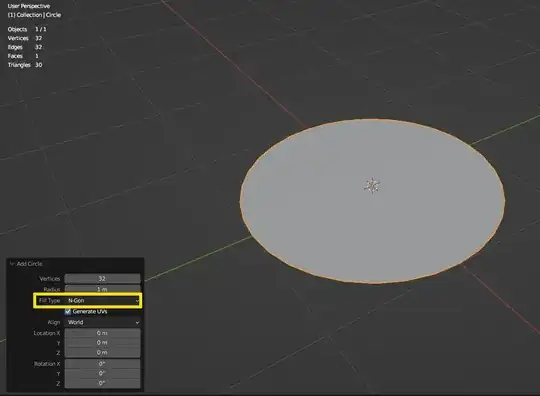Screen dimensions: 540x396
Task: Click the Location Y field
Action: coord(102,343)
